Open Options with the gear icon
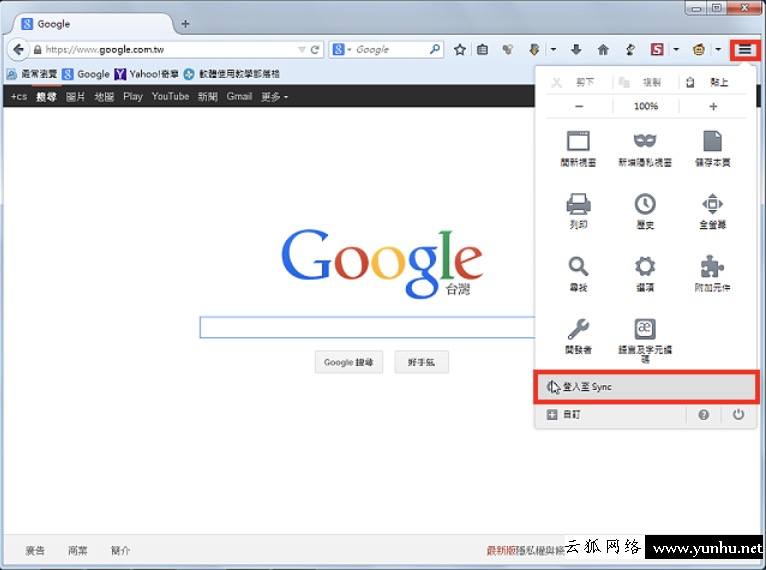Image resolution: width=766 pixels, height=570 pixels. point(645,274)
